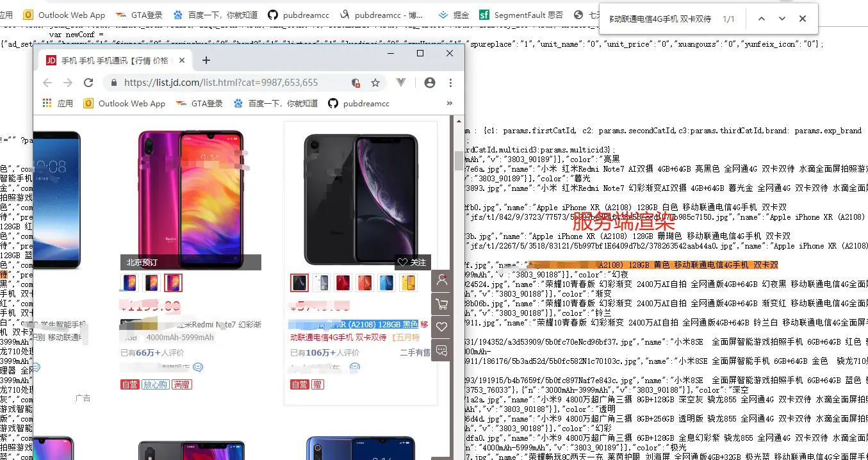Screen dimensions: 868x460
Task: Open JD sidebar shopping cart icon
Action: coord(442,304)
